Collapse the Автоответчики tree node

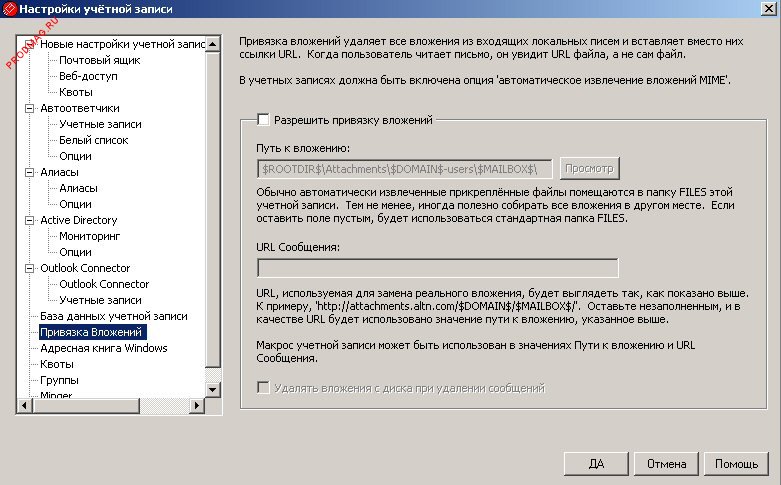click(x=29, y=108)
